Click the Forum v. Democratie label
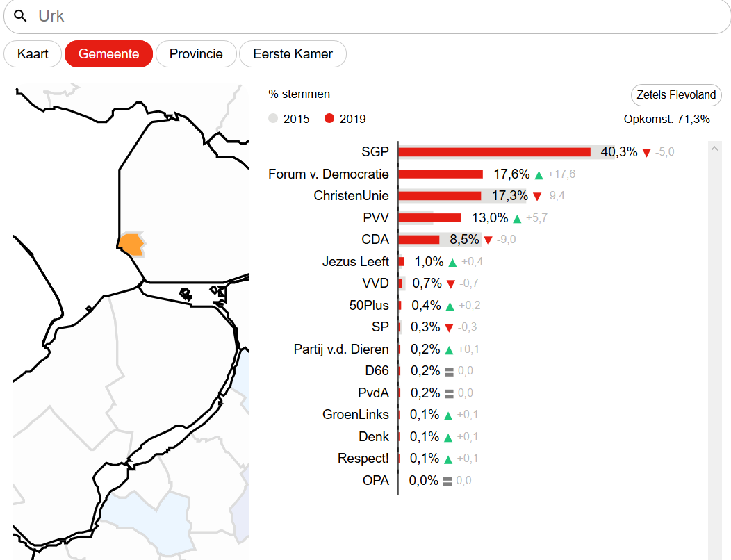 [328, 174]
